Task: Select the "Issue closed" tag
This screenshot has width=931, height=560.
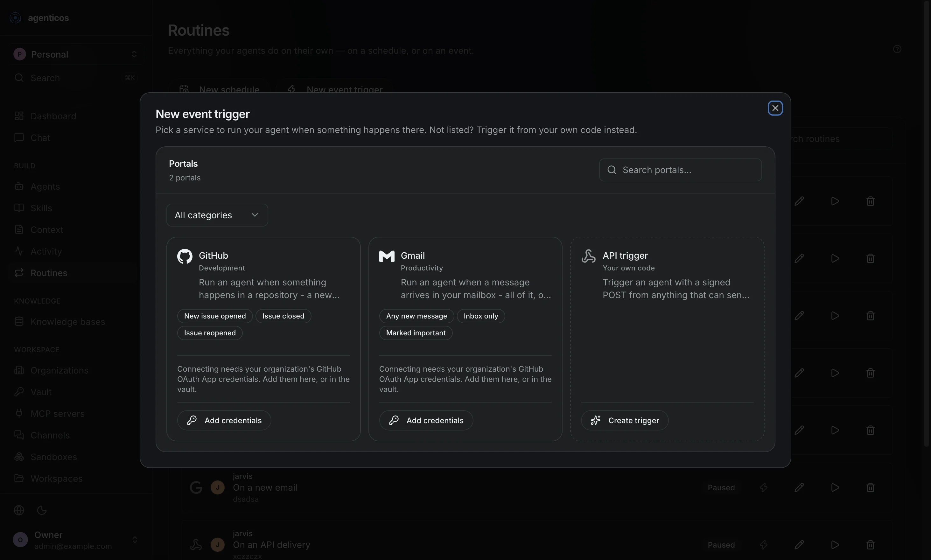Action: pyautogui.click(x=283, y=316)
